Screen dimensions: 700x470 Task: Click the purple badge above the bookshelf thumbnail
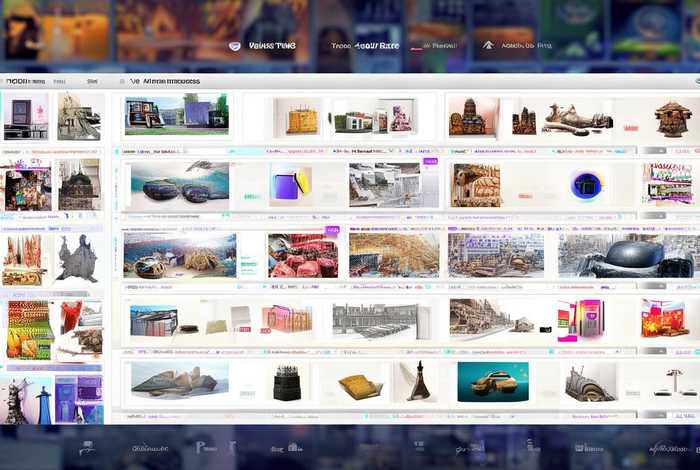[x=431, y=160]
